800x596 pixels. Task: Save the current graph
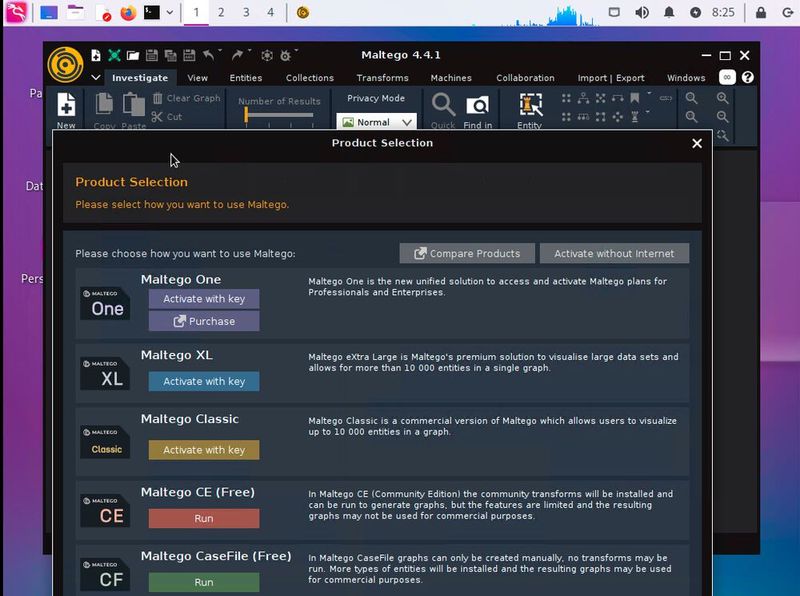point(150,55)
